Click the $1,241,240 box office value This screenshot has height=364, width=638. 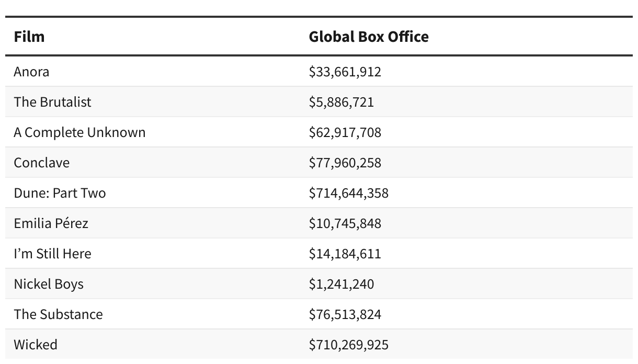[341, 284]
